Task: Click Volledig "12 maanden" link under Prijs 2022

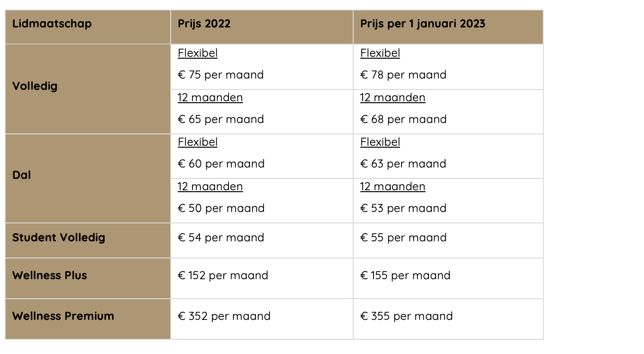Action: point(210,97)
